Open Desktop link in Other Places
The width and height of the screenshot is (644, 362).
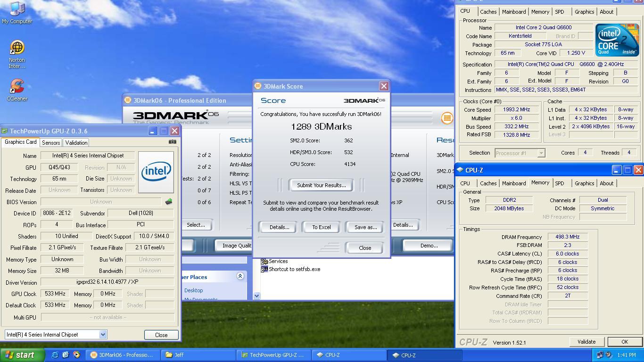pyautogui.click(x=193, y=290)
